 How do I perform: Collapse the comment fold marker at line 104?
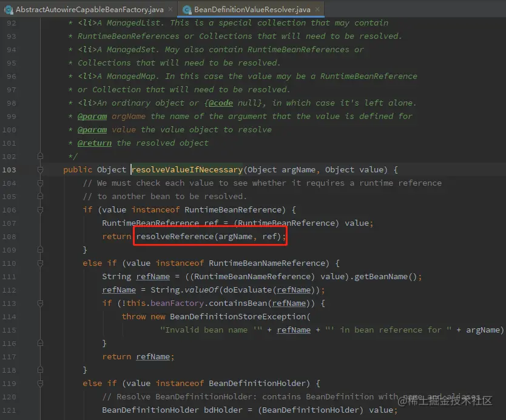40,183
